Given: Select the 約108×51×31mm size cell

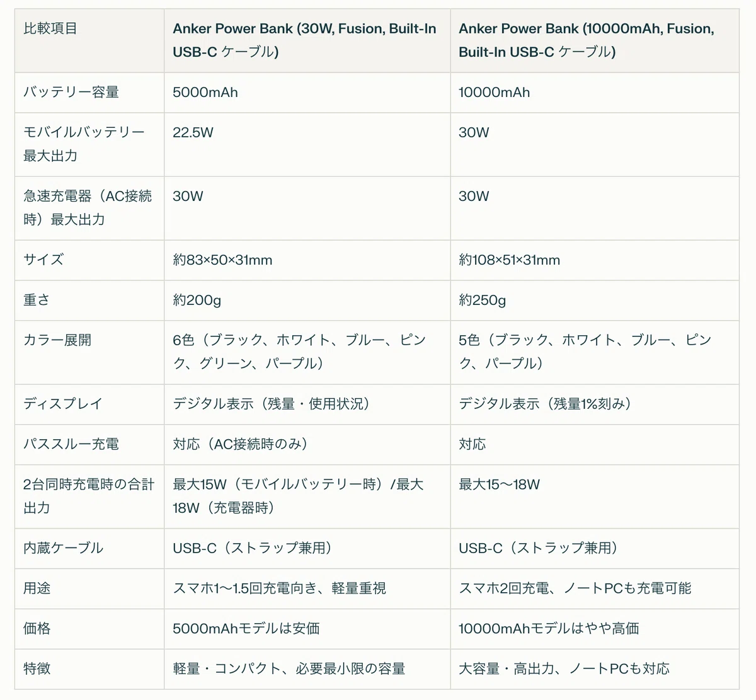Looking at the screenshot, I should 595,260.
